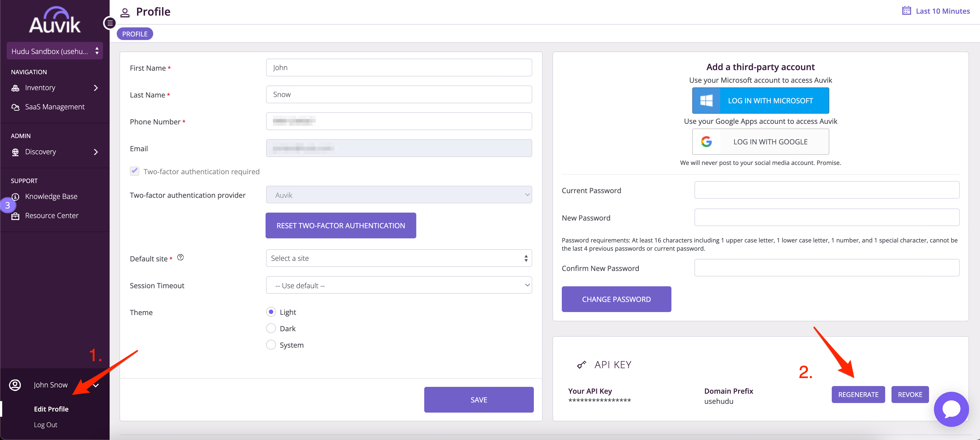Click LOG IN WITH MICROSOFT button
Viewport: 980px width, 440px height.
pyautogui.click(x=761, y=101)
